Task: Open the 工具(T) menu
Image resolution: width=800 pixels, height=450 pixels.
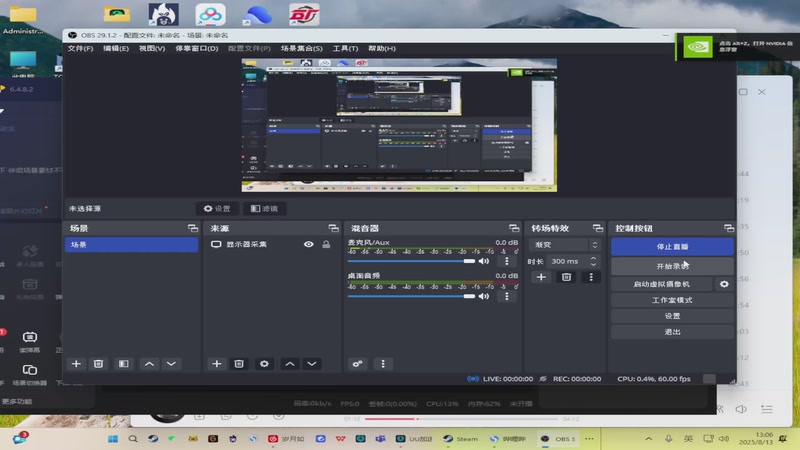Action: click(x=345, y=48)
